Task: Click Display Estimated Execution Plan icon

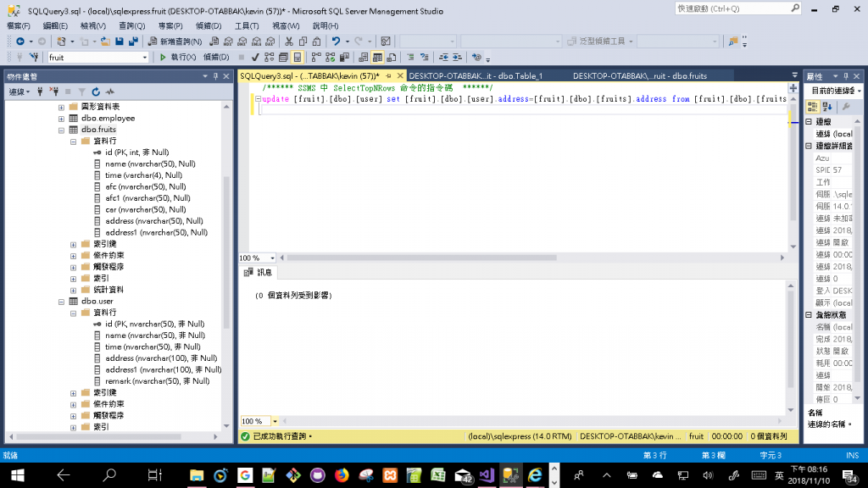Action: [x=269, y=57]
